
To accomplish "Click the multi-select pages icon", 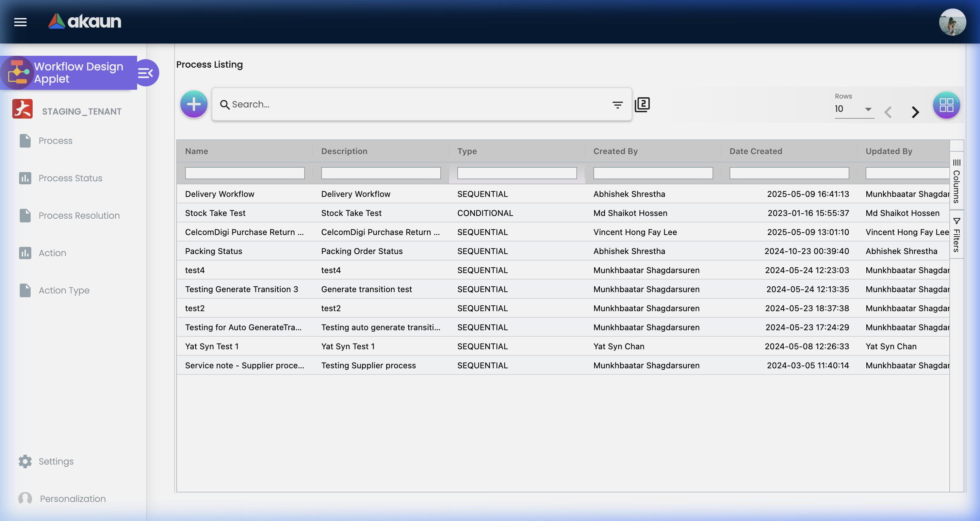I will (x=642, y=104).
